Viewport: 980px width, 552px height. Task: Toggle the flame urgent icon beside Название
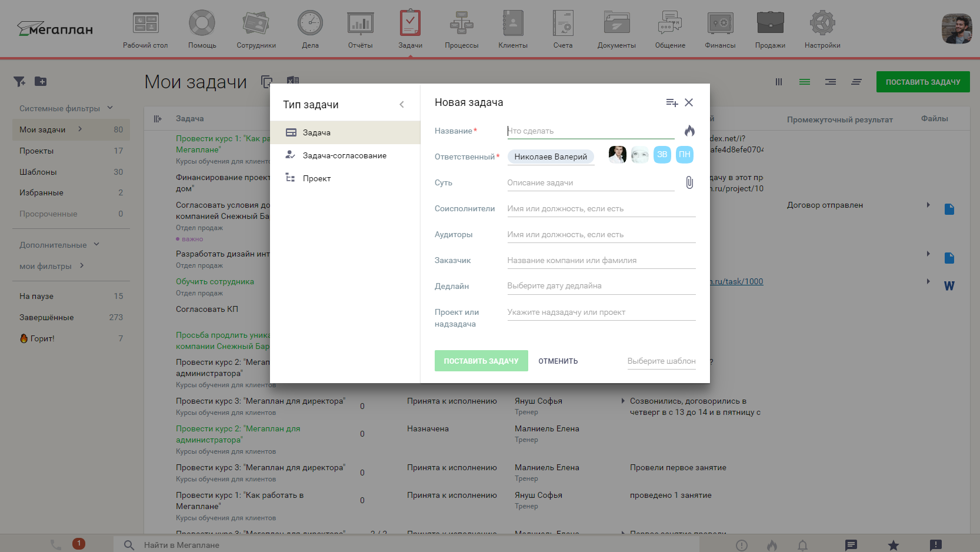[689, 131]
